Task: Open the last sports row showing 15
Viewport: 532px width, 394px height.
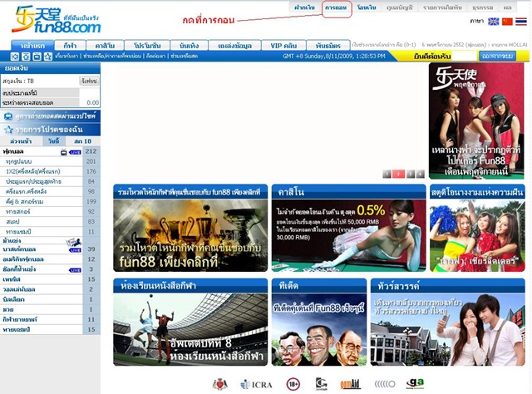Action: pyautogui.click(x=50, y=330)
